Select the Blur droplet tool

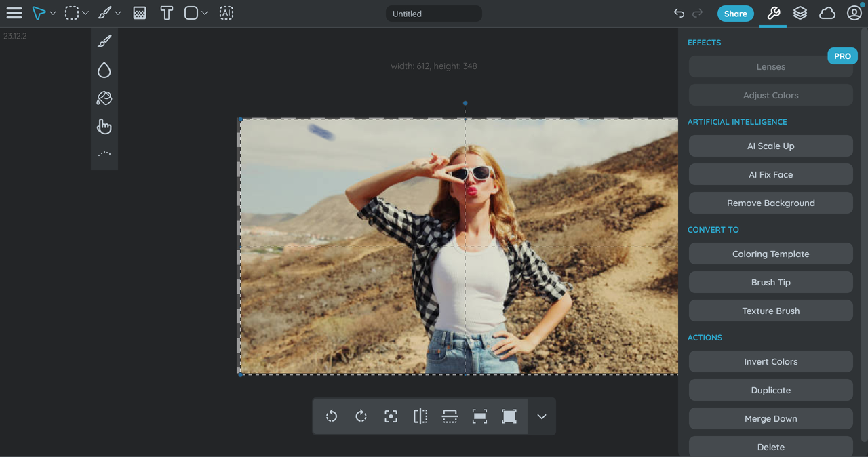(x=104, y=70)
